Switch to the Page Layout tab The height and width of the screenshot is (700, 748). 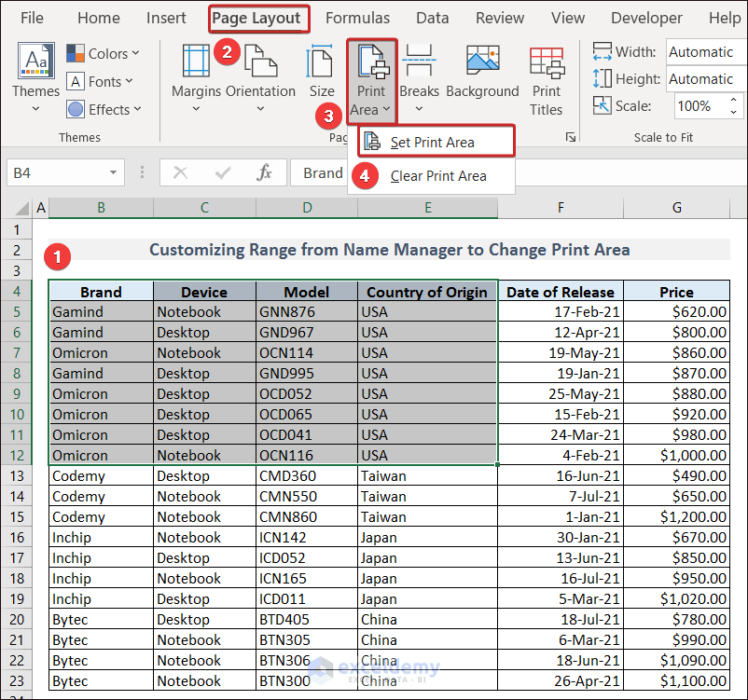coord(258,18)
